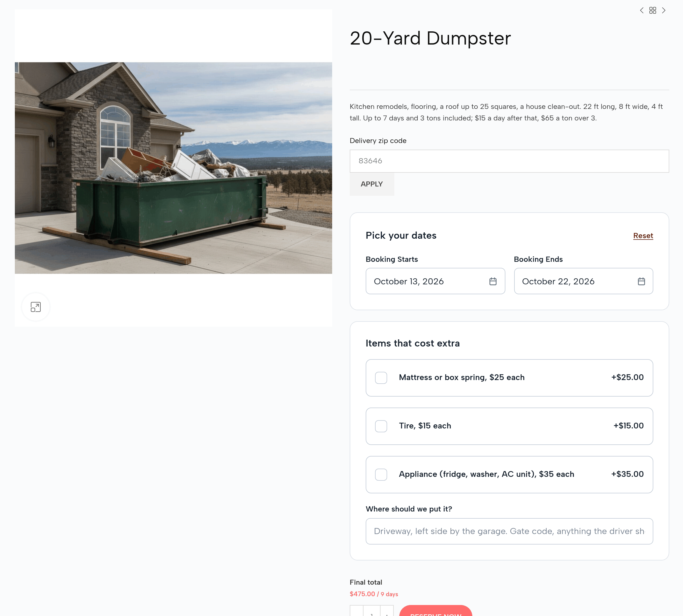Open calendar icon in Booking Starts field

(493, 281)
